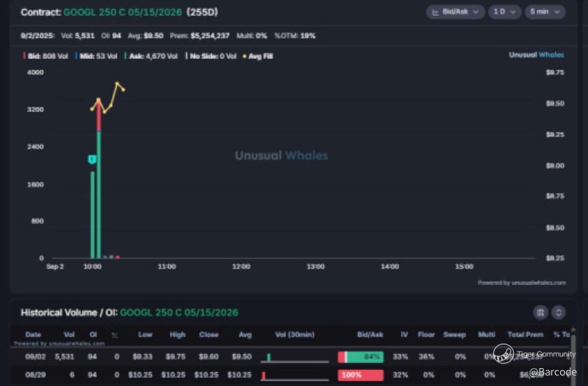Toggle the No Side volume legend entry
The image size is (588, 386).
(211, 56)
